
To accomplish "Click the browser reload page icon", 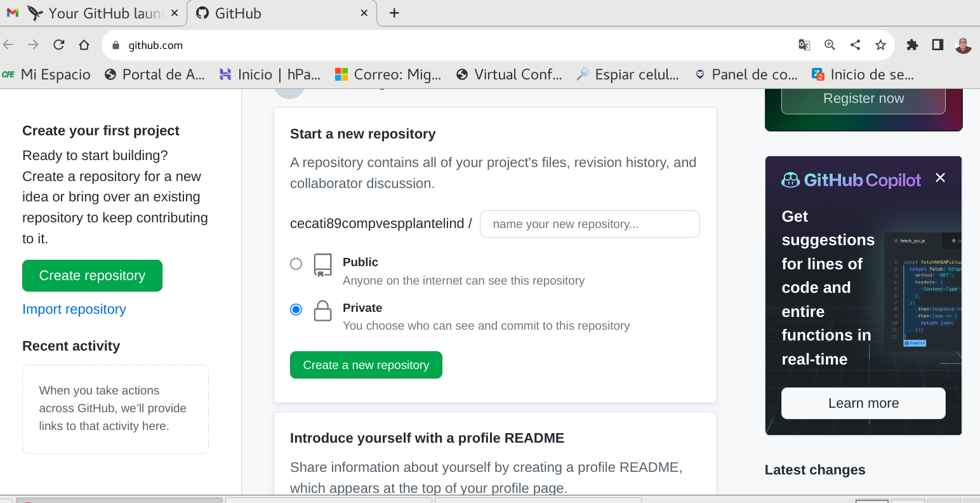I will tap(59, 44).
